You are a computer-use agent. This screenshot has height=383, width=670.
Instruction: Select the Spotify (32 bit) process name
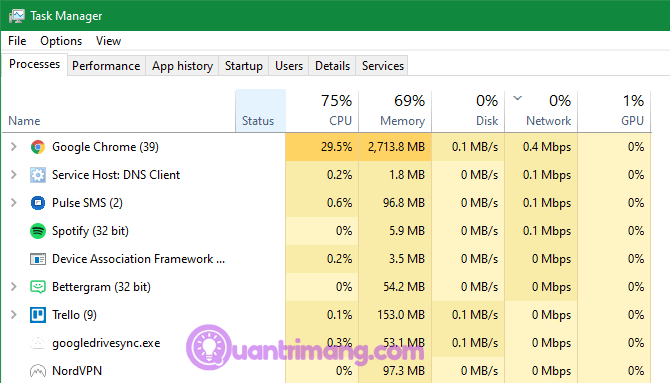90,231
